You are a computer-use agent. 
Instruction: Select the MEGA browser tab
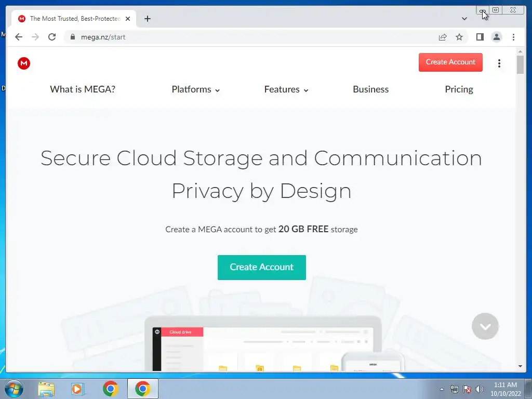click(x=74, y=19)
